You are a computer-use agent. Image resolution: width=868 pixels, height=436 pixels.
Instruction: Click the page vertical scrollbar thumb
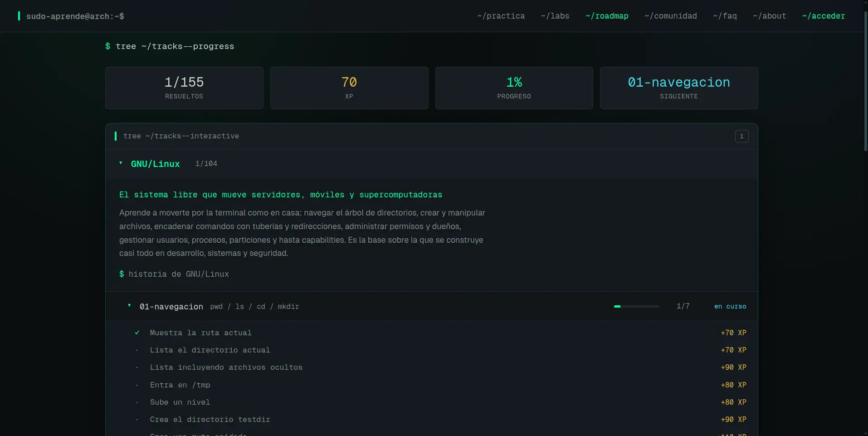coord(865,82)
